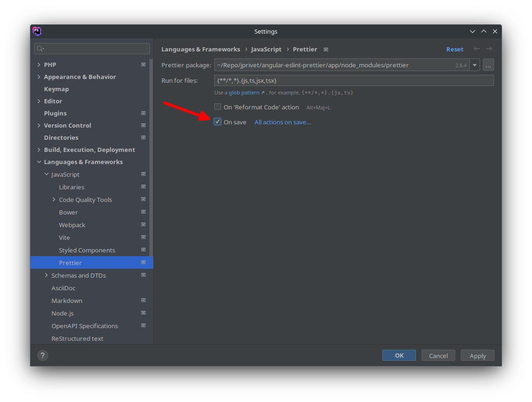Screen dimensions: 532x402
Task: Open the Prettier package dropdown arrow
Action: click(x=474, y=65)
